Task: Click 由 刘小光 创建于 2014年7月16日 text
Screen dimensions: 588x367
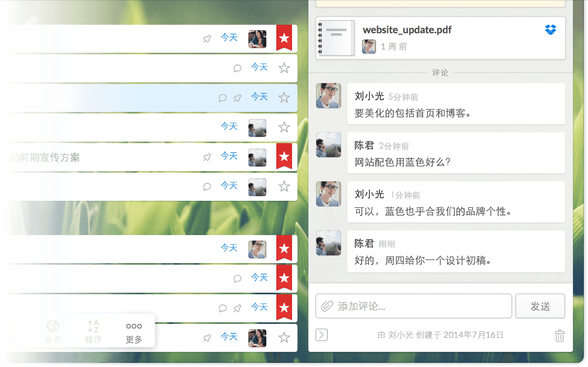Action: click(440, 335)
